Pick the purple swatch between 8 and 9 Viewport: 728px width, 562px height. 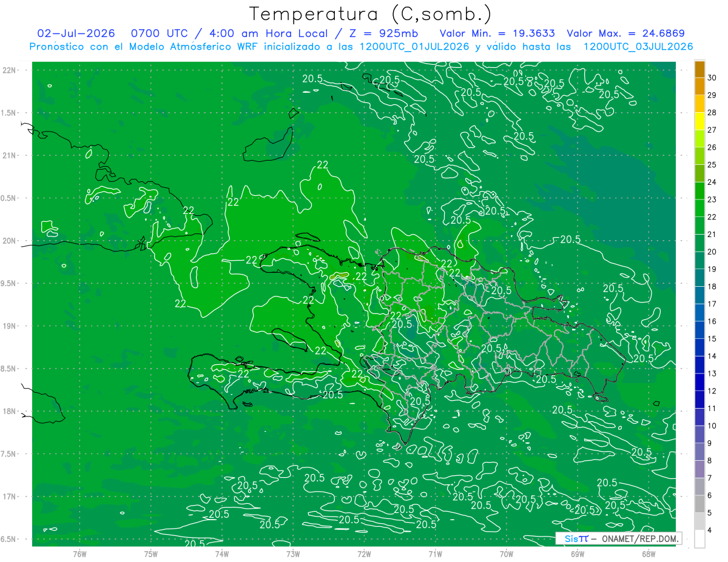(700, 452)
